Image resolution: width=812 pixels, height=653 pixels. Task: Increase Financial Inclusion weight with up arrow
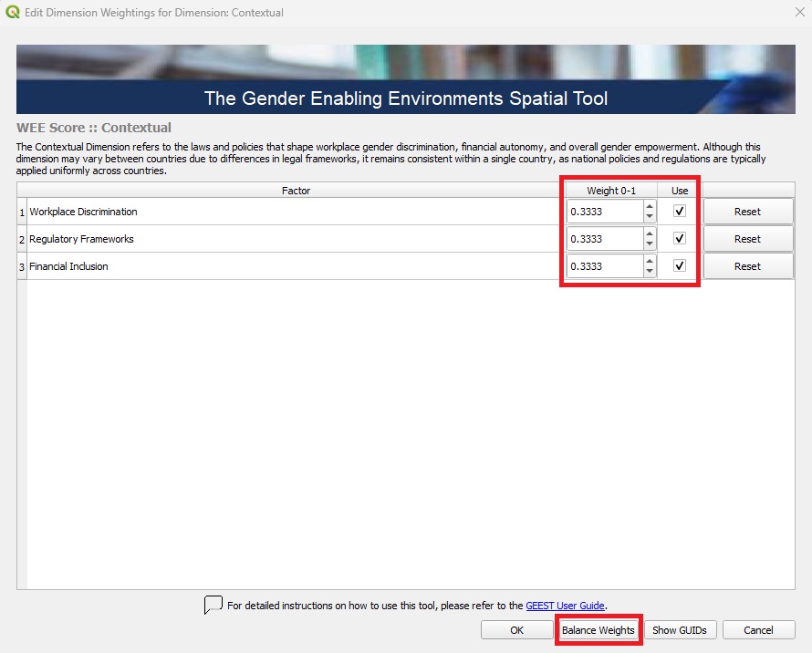650,262
